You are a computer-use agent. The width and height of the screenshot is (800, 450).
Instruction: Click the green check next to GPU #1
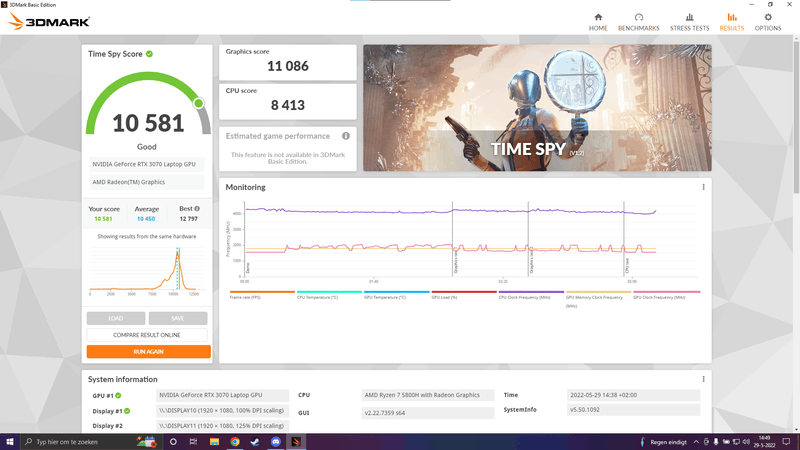click(118, 395)
